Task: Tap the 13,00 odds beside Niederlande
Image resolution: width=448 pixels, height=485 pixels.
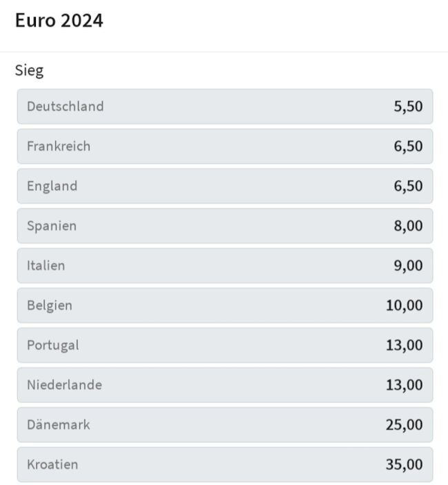Action: [405, 384]
